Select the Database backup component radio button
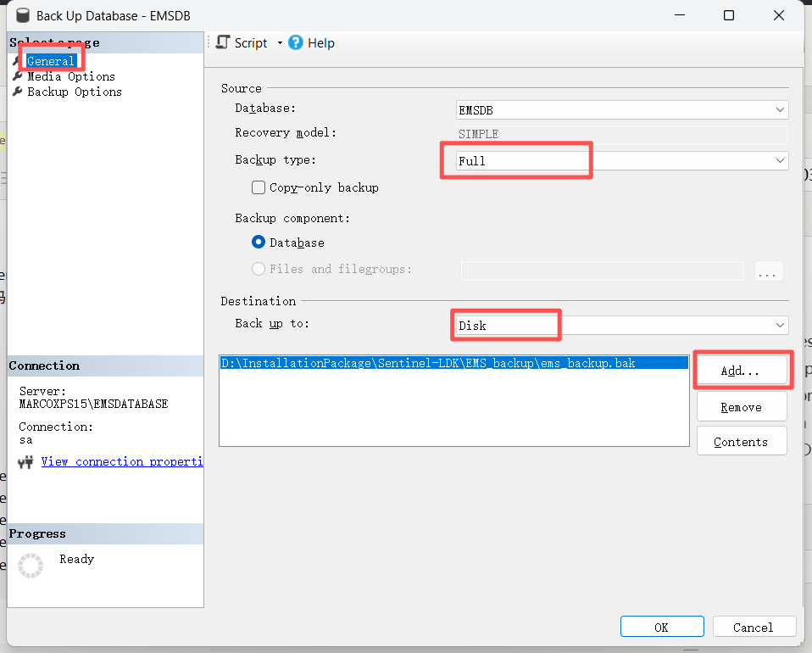The image size is (812, 653). pos(259,243)
